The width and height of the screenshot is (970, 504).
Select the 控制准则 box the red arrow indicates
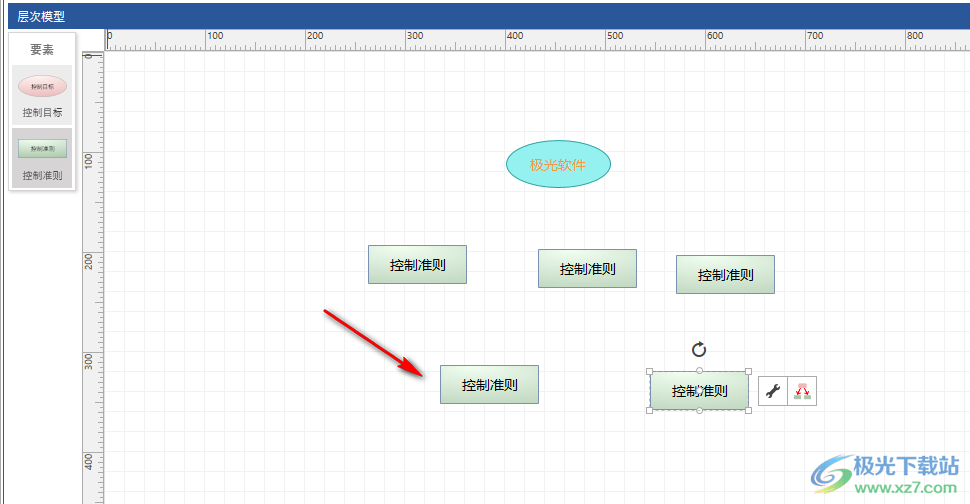489,385
